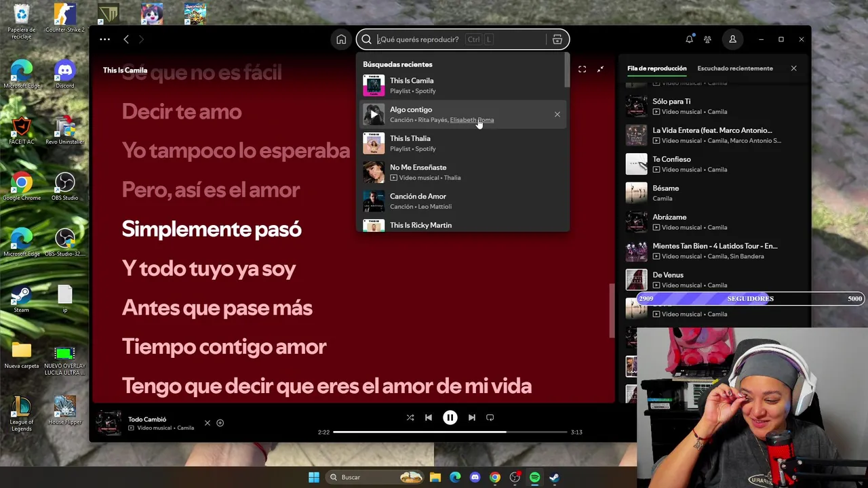Enter fullscreen from the lyrics view
The height and width of the screenshot is (488, 868).
click(582, 69)
